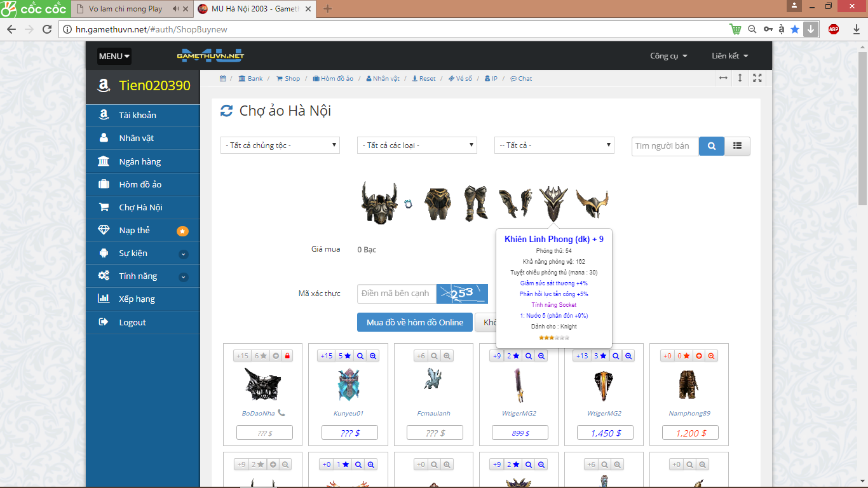Click the blue search magnifier button
Viewport: 868px width, 488px height.
[x=712, y=146]
